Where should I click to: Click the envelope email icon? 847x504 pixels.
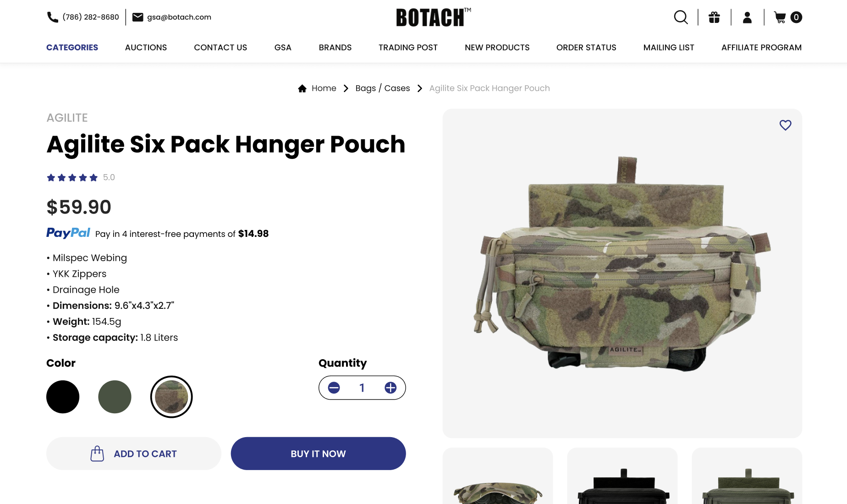tap(137, 17)
